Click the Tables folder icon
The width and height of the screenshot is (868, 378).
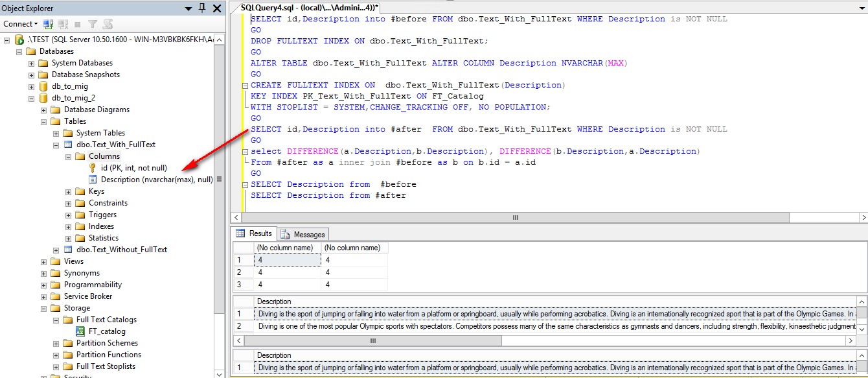pos(56,121)
